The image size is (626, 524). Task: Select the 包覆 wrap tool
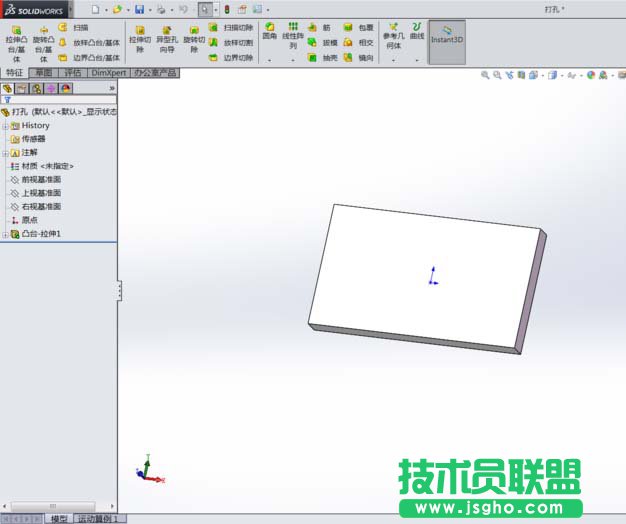[359, 28]
